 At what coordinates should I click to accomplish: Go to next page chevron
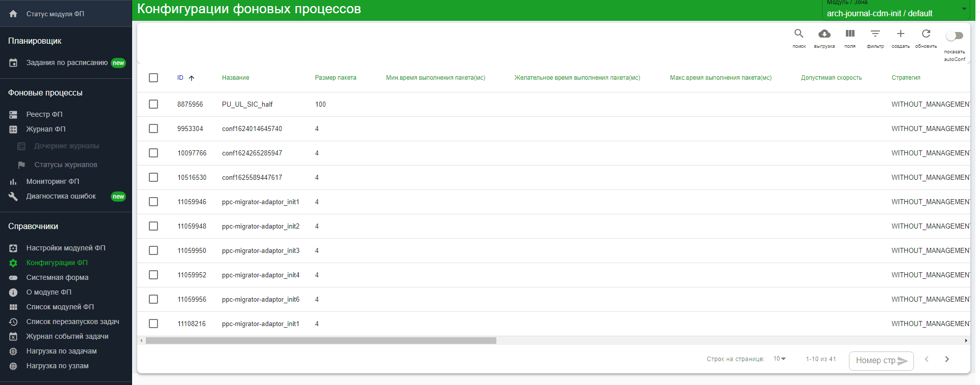(x=946, y=359)
